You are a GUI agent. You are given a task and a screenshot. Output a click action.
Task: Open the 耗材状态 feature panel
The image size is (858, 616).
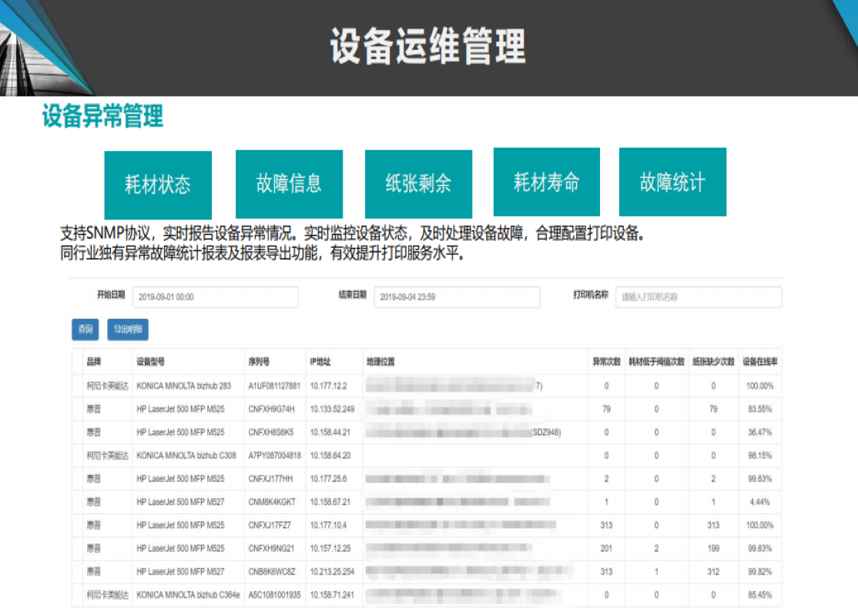[158, 182]
